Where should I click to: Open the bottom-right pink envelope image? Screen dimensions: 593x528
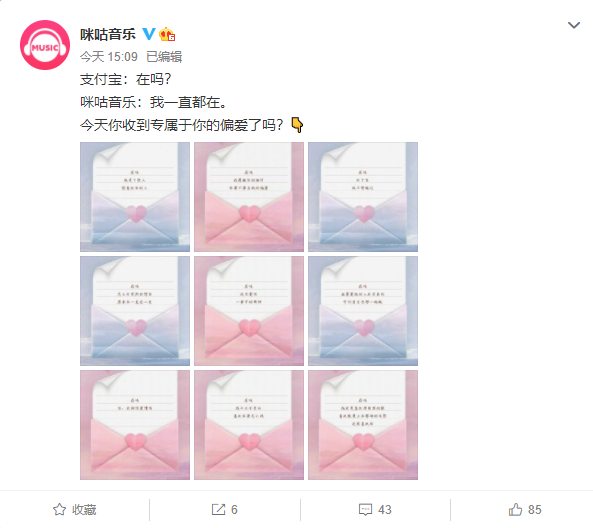pyautogui.click(x=363, y=425)
